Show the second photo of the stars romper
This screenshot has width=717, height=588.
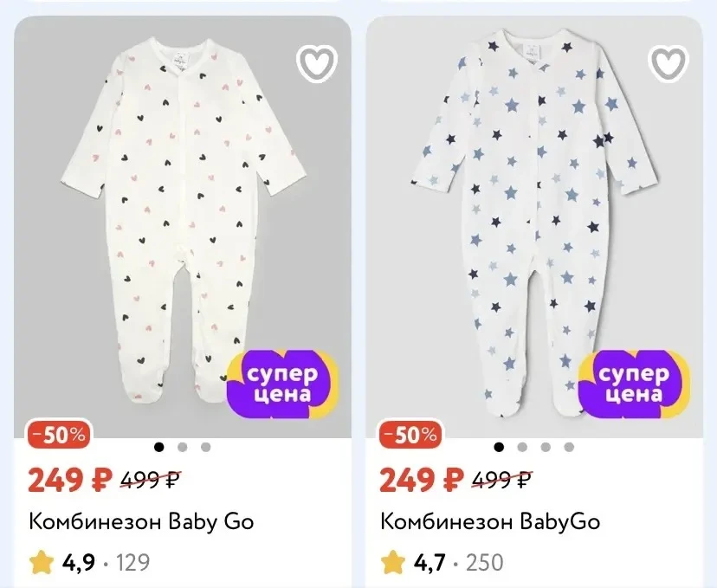522,447
